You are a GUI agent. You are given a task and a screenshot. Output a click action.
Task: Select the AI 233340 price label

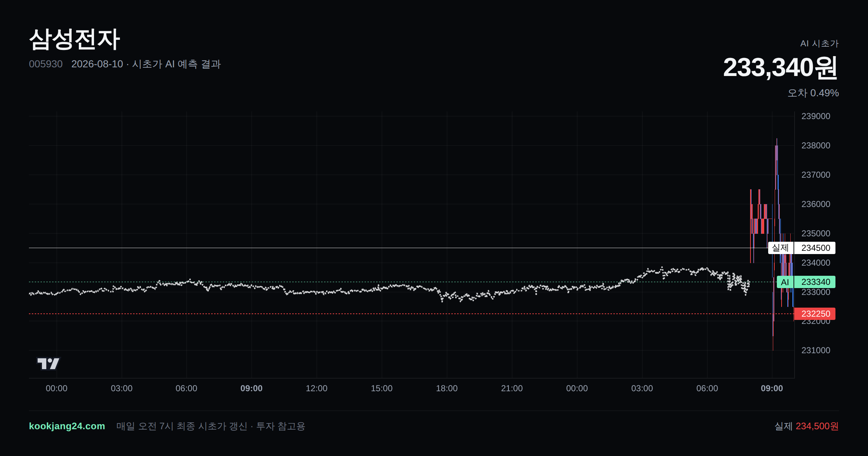(x=806, y=282)
